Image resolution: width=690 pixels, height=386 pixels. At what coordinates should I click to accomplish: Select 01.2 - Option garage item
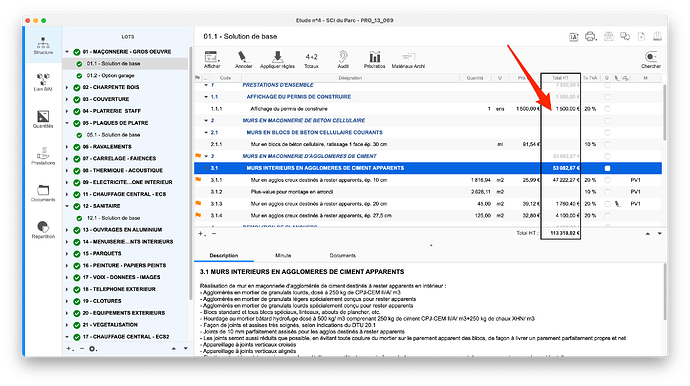point(110,75)
